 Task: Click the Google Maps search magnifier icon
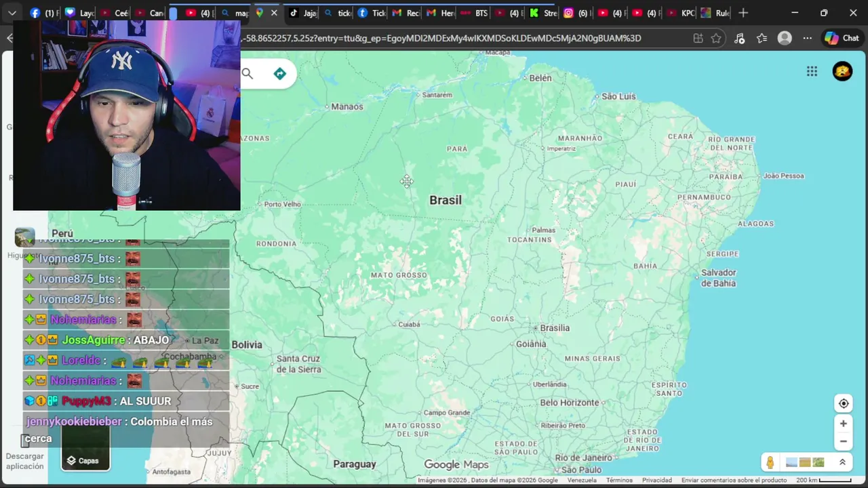(x=248, y=74)
